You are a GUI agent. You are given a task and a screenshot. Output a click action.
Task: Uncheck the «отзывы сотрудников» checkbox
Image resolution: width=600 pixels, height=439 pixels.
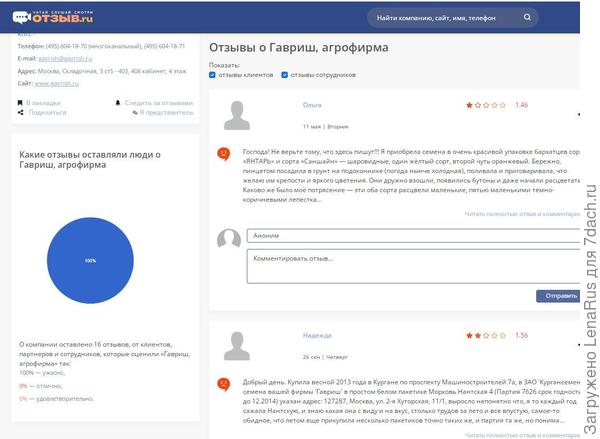[x=285, y=74]
